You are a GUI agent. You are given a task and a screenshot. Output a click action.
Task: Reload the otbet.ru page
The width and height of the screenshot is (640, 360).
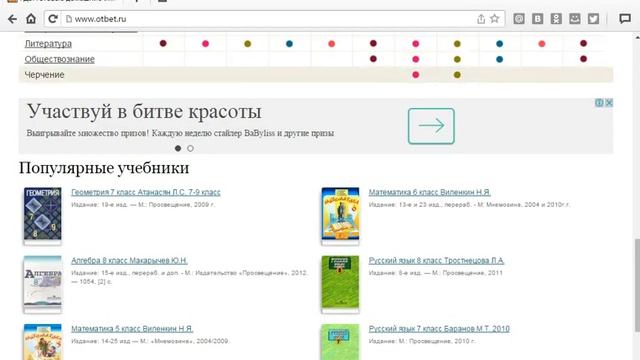tap(53, 19)
